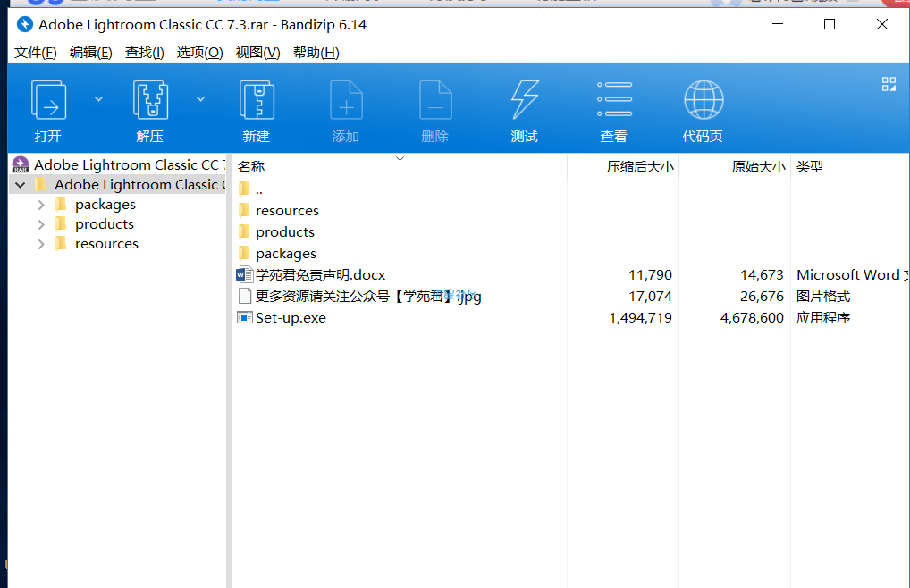The width and height of the screenshot is (910, 588).
Task: Click the grid view icon at top right
Action: 889,84
